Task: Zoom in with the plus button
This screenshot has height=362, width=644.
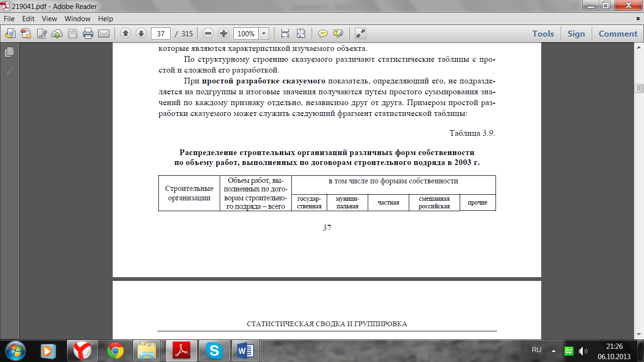Action: (224, 33)
